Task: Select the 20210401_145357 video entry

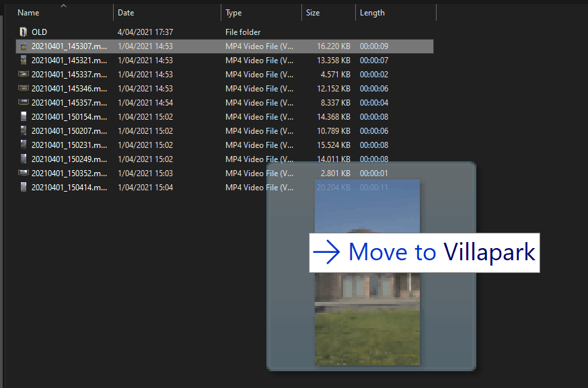Action: (225, 102)
